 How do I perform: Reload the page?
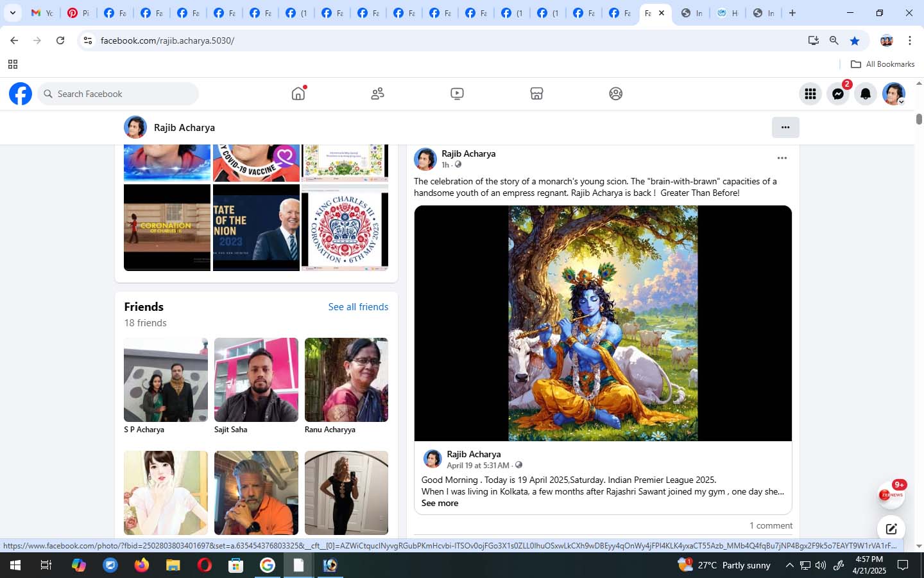point(60,40)
